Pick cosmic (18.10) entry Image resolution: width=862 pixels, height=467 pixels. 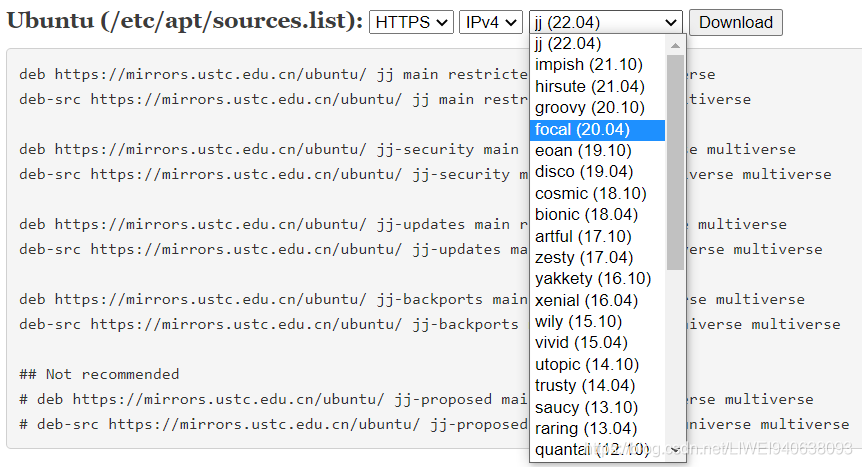pyautogui.click(x=597, y=194)
